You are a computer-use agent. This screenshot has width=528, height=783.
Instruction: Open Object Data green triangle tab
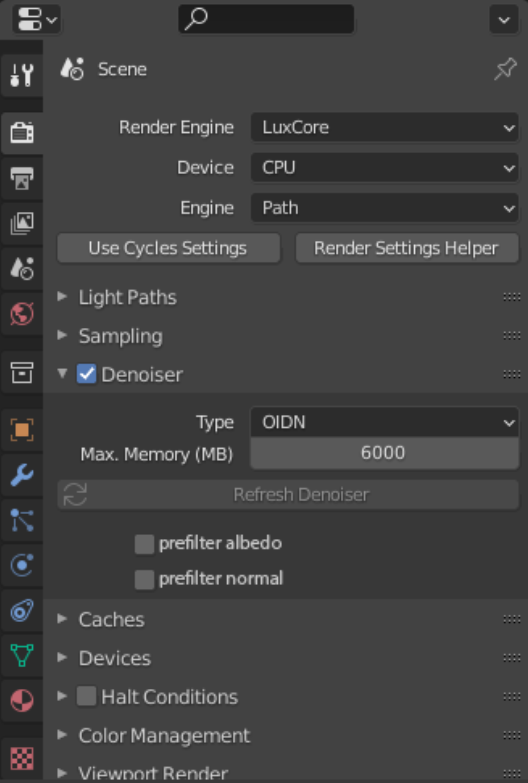point(21,655)
